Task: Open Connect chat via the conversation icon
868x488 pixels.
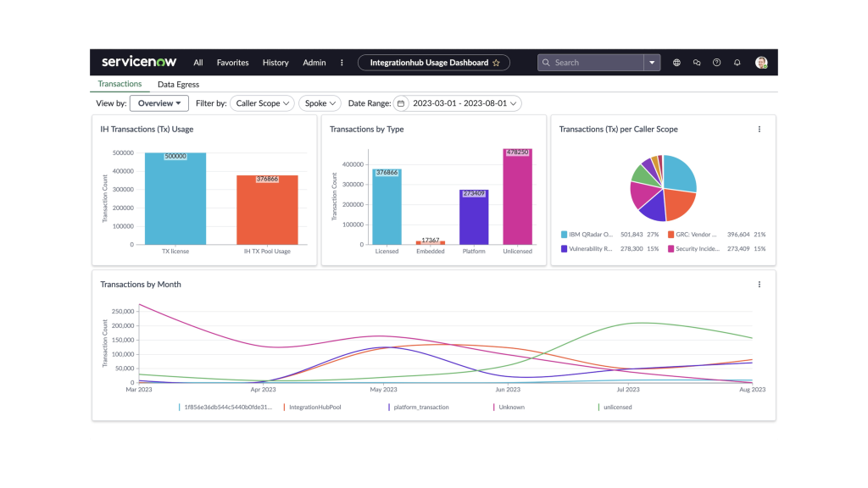Action: [697, 62]
